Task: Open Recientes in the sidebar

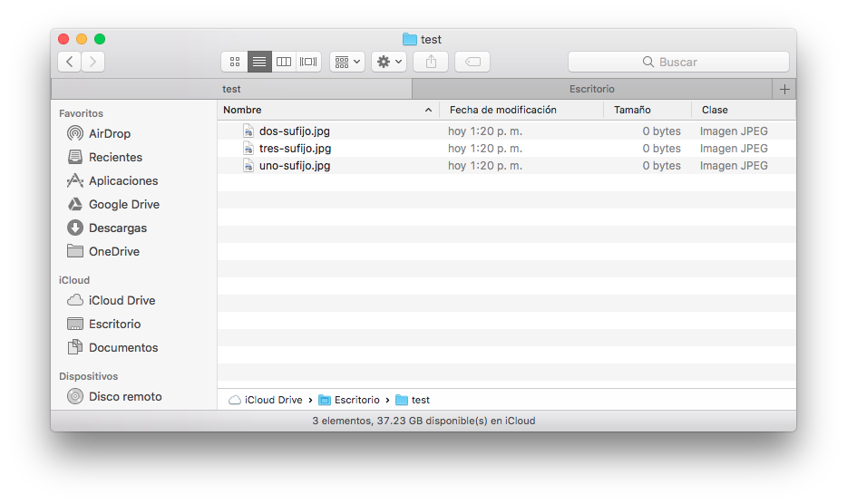Action: (105, 157)
